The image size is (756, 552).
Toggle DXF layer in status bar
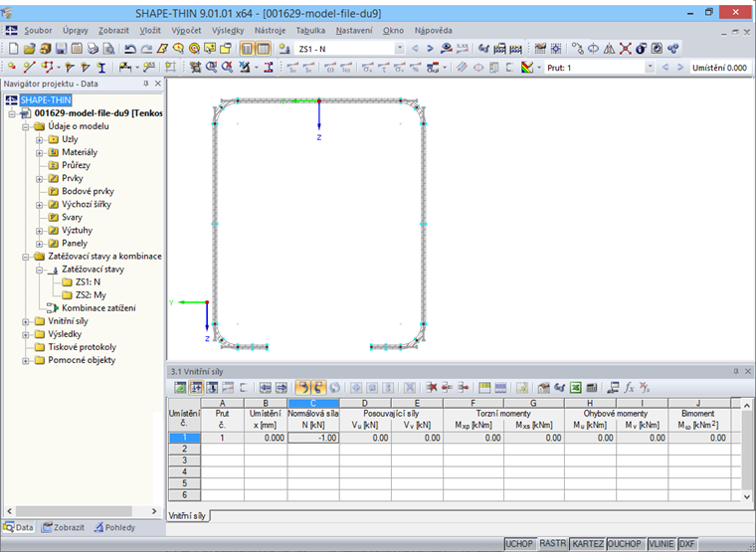click(687, 544)
